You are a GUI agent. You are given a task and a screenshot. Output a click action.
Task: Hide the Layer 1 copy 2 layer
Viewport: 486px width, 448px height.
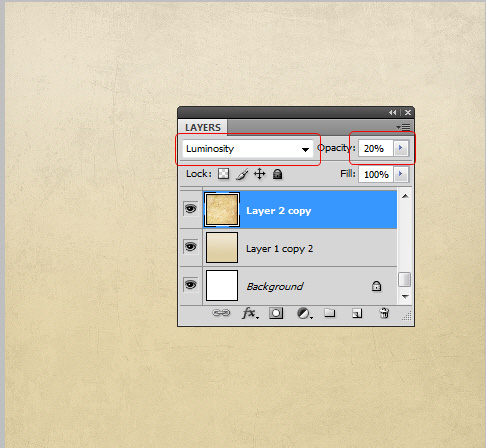(x=191, y=247)
